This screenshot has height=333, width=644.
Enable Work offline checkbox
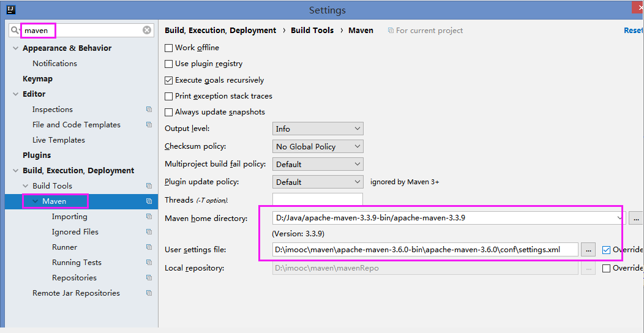click(x=168, y=48)
